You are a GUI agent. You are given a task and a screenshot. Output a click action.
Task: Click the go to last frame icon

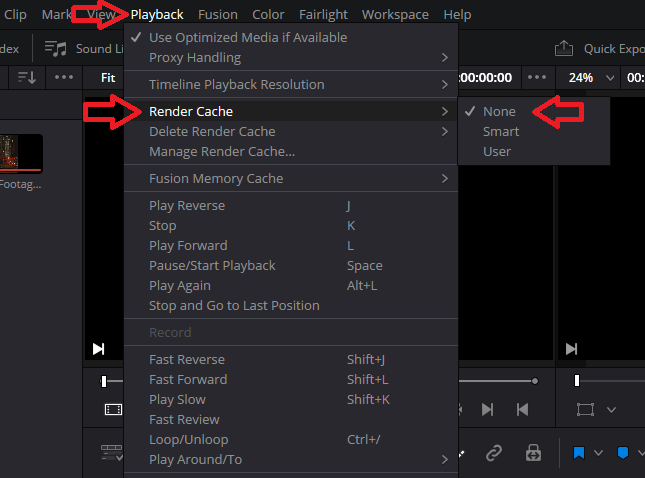coord(487,409)
